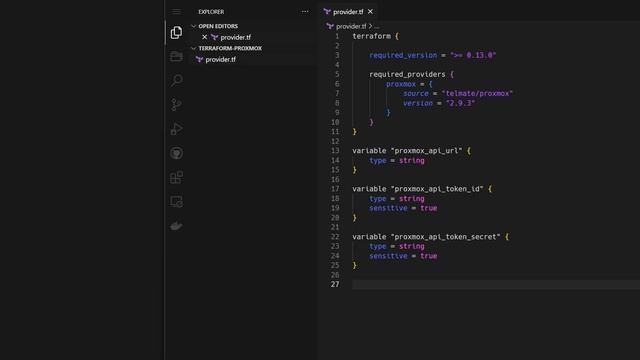
Task: Click type keyword on line 23
Action: (x=378, y=247)
